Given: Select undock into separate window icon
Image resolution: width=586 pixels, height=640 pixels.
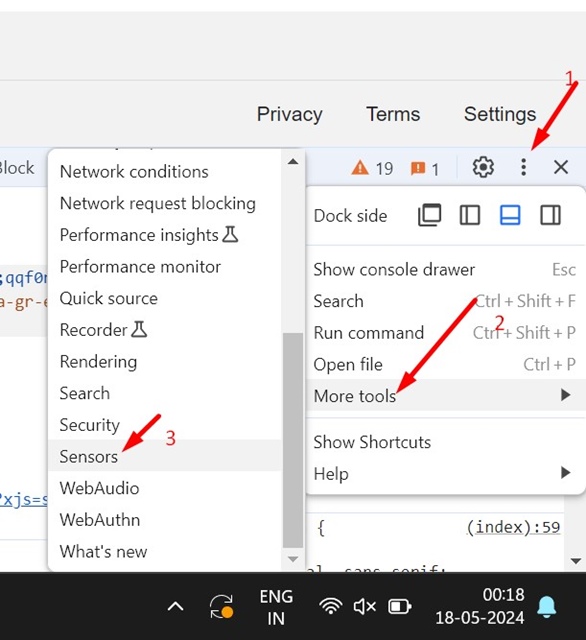Looking at the screenshot, I should pyautogui.click(x=430, y=215).
